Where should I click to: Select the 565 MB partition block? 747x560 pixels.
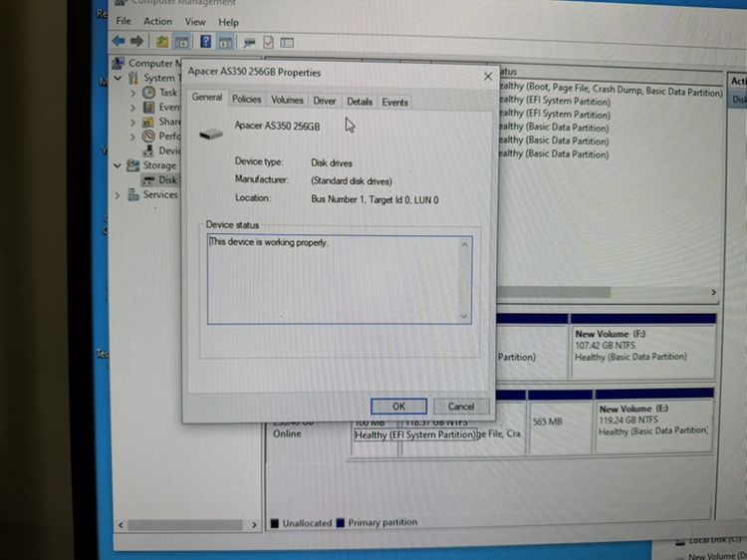(x=560, y=421)
